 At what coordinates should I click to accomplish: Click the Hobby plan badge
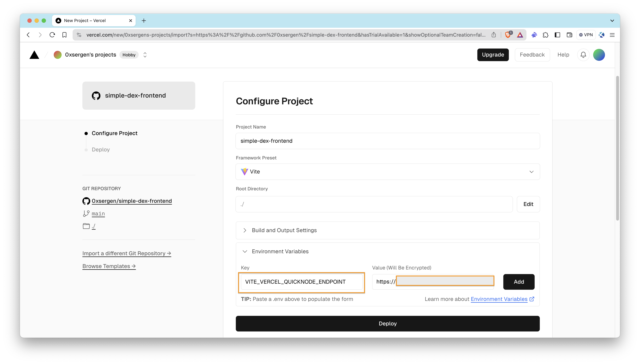click(x=129, y=55)
